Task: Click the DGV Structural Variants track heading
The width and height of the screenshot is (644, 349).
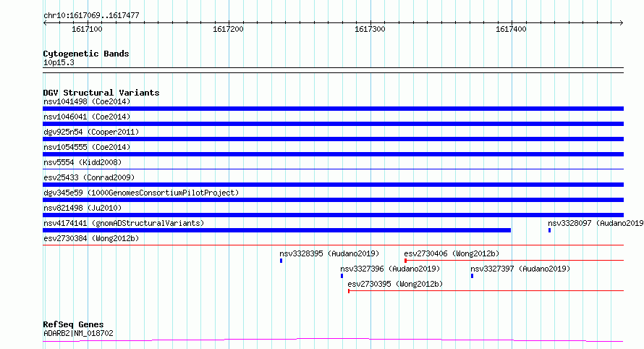Action: pyautogui.click(x=101, y=93)
